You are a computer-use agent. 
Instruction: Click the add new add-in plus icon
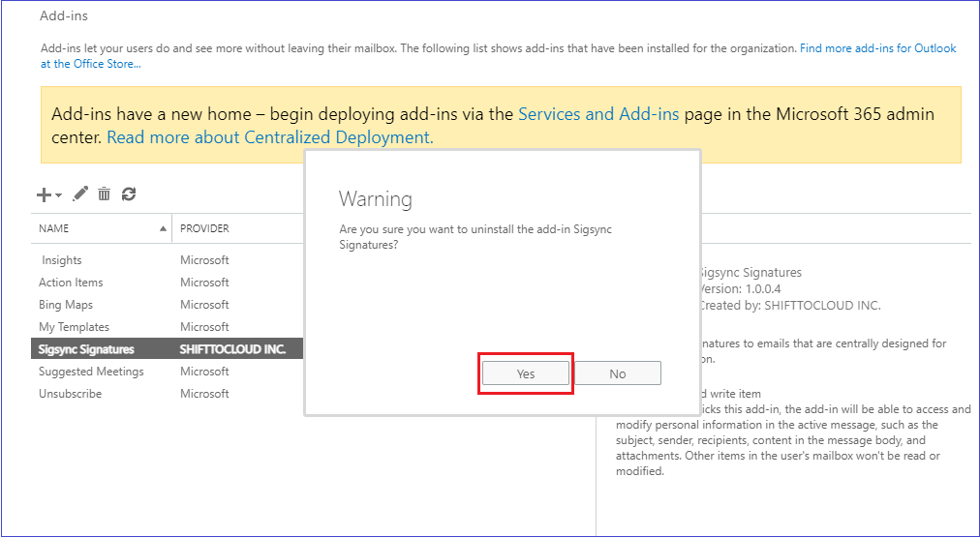click(x=44, y=194)
